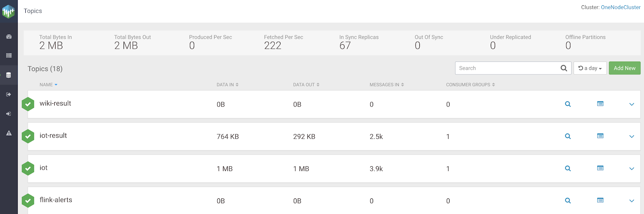The image size is (644, 214).
Task: Click the magnifier icon for wiki-result topic
Action: point(568,104)
